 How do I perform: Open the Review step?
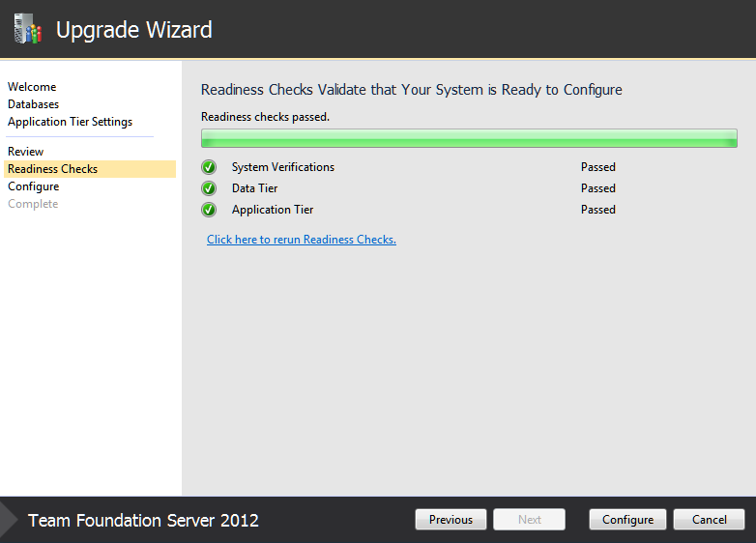point(25,152)
